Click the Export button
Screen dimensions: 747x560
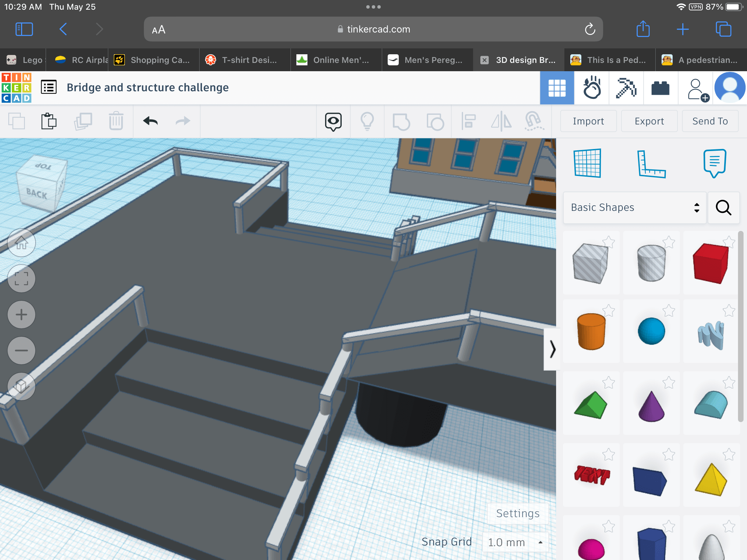click(649, 121)
